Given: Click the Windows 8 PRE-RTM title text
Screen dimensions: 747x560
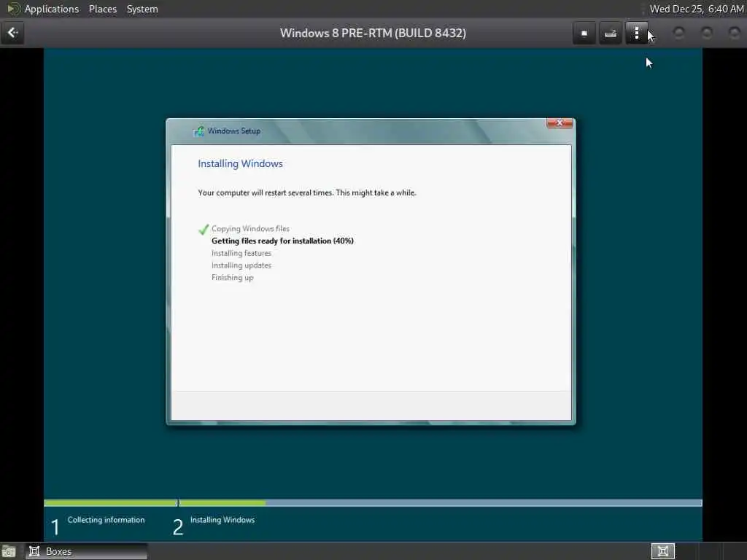Looking at the screenshot, I should click(x=373, y=34).
